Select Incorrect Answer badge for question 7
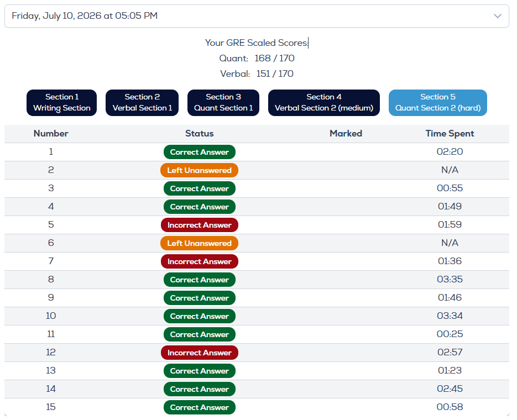Viewport: 517px width, 420px height. click(200, 261)
